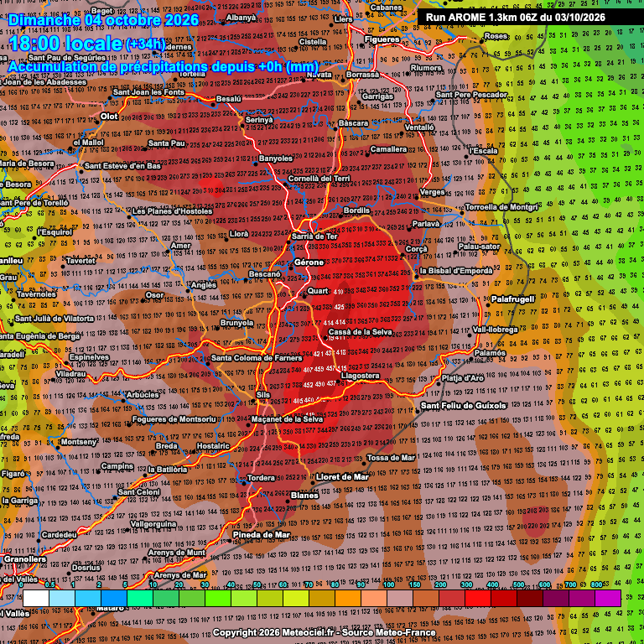Click the Palamós town label

[x=490, y=353]
